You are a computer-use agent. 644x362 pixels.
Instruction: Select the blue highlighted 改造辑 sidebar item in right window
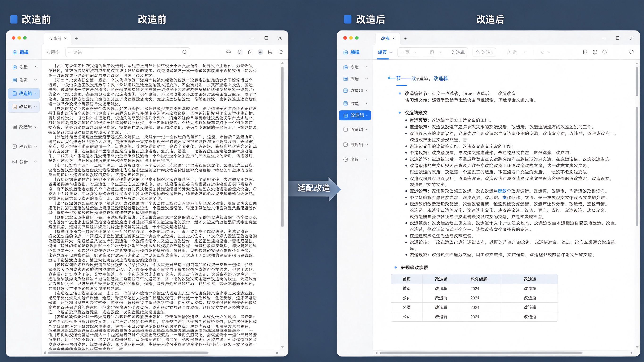click(x=355, y=115)
